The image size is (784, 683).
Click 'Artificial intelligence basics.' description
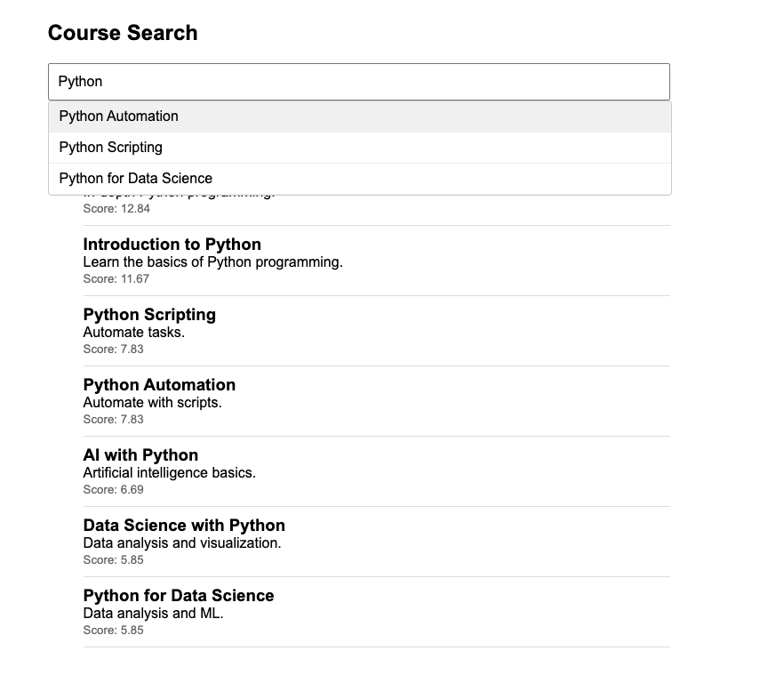coord(170,473)
